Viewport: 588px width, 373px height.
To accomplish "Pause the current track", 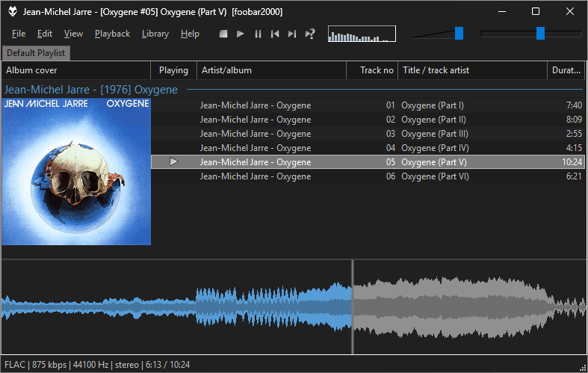I will click(258, 34).
